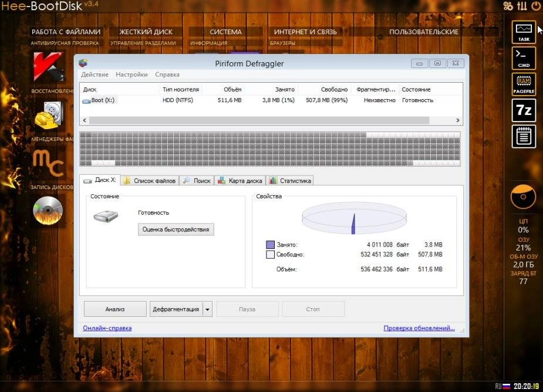This screenshot has height=392, width=543.
Task: Click the Свободно column header
Action: (x=325, y=89)
